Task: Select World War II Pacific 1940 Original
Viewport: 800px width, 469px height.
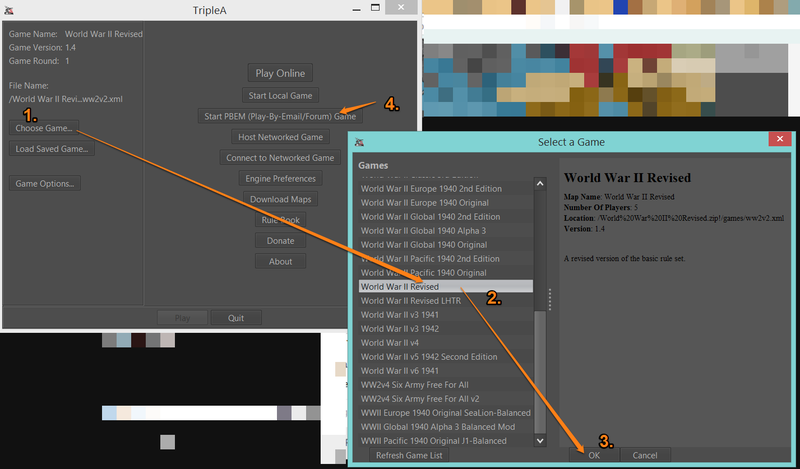Action: click(x=446, y=273)
